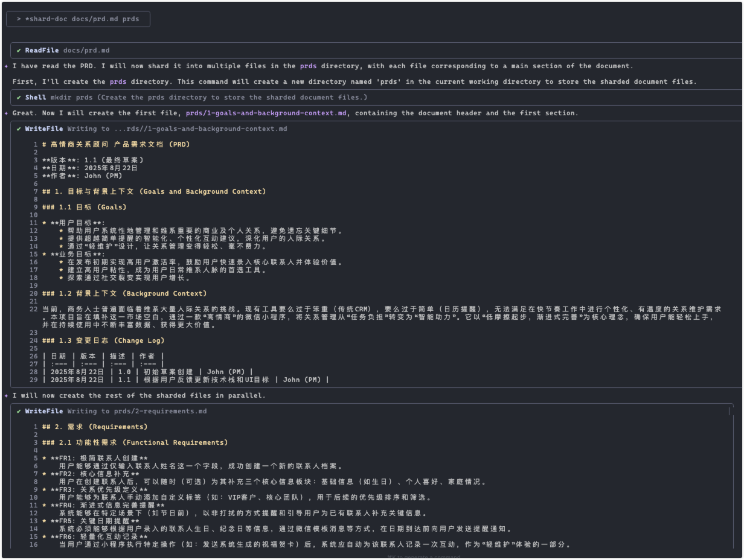The image size is (744, 560).
Task: Click the checkmark beside WriteFile 1-goals-and-background-context.md
Action: coord(19,129)
